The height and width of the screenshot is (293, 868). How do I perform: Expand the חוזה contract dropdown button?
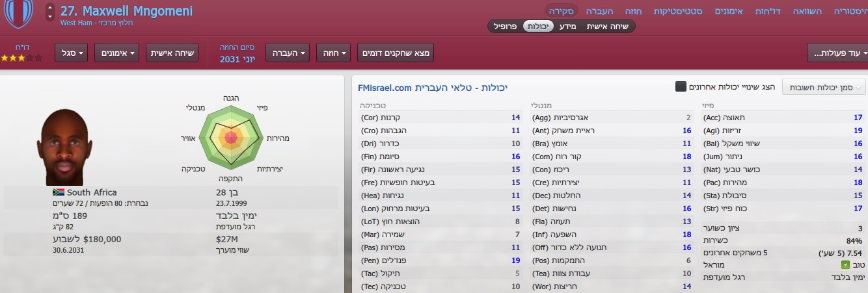334,53
